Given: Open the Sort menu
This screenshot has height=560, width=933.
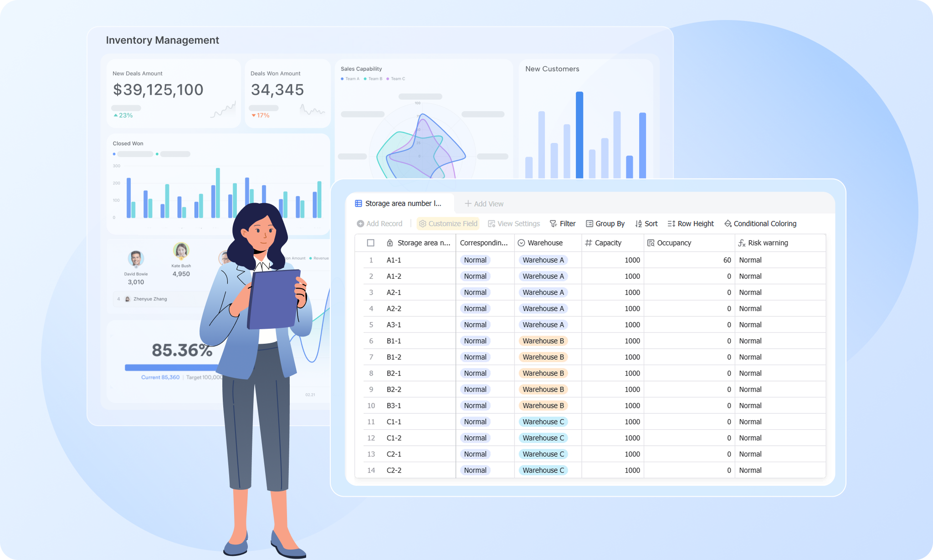Looking at the screenshot, I should click(646, 224).
